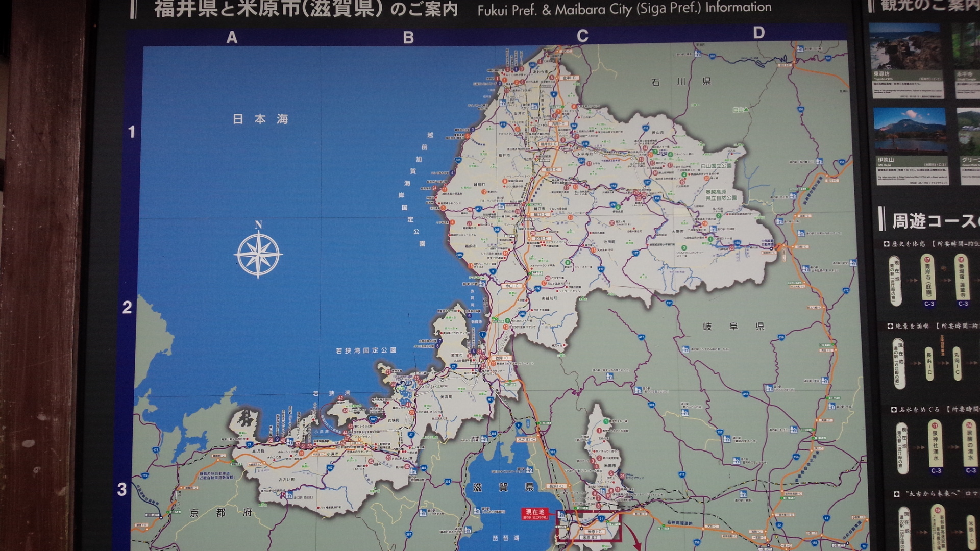Select grid row number 3

pos(122,490)
